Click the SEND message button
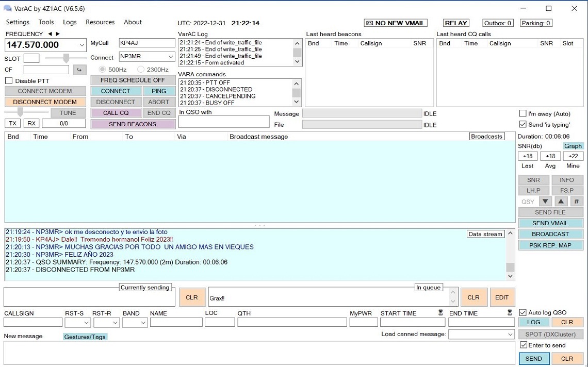588x367 pixels. tap(534, 359)
